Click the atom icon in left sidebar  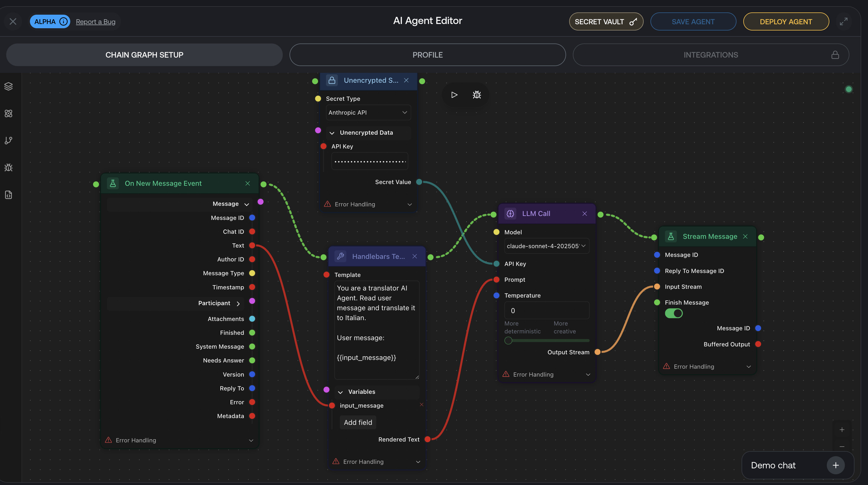pos(8,113)
